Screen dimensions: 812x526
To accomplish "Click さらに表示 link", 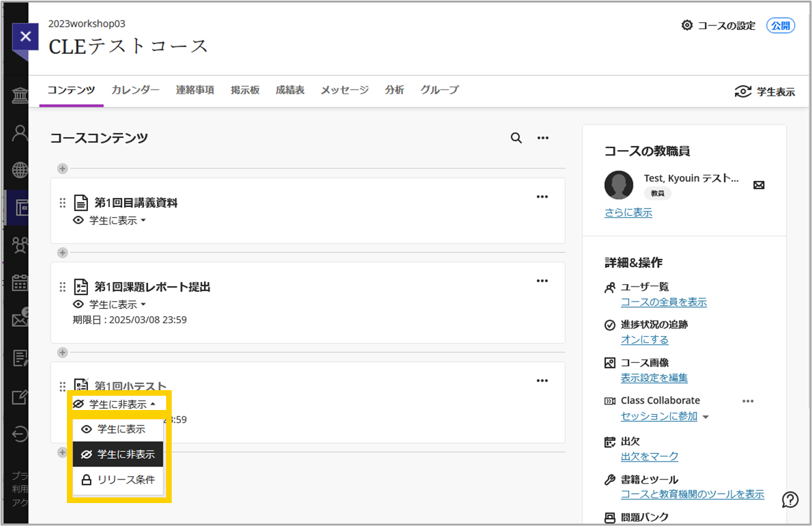I will click(628, 213).
